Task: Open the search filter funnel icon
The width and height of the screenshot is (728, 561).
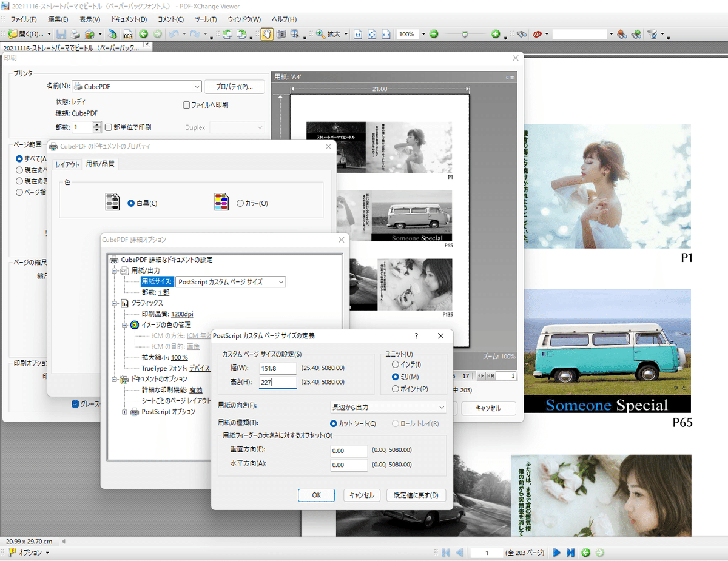Action: [652, 34]
